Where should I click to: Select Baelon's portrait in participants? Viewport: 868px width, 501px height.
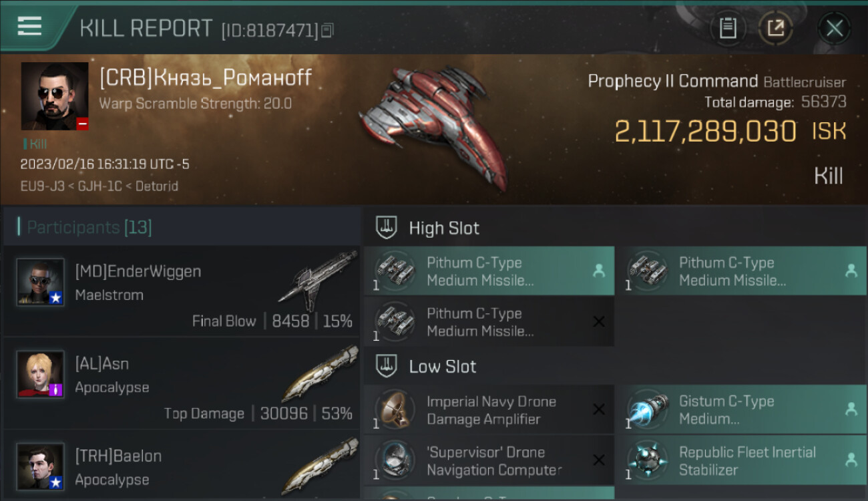[41, 466]
